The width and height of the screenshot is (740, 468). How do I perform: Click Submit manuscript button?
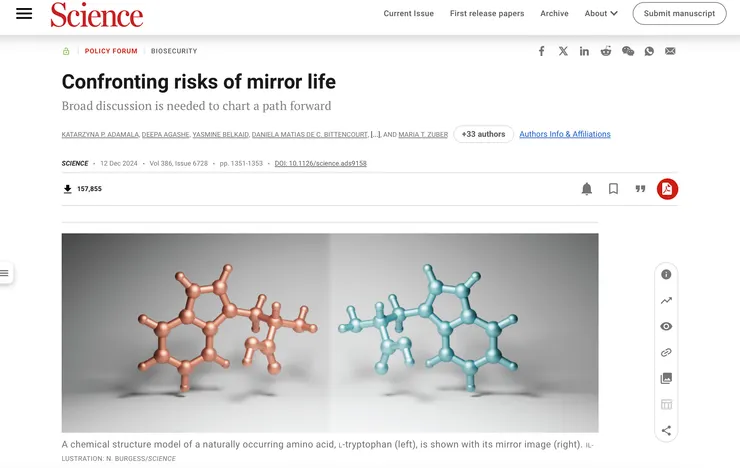pyautogui.click(x=680, y=13)
